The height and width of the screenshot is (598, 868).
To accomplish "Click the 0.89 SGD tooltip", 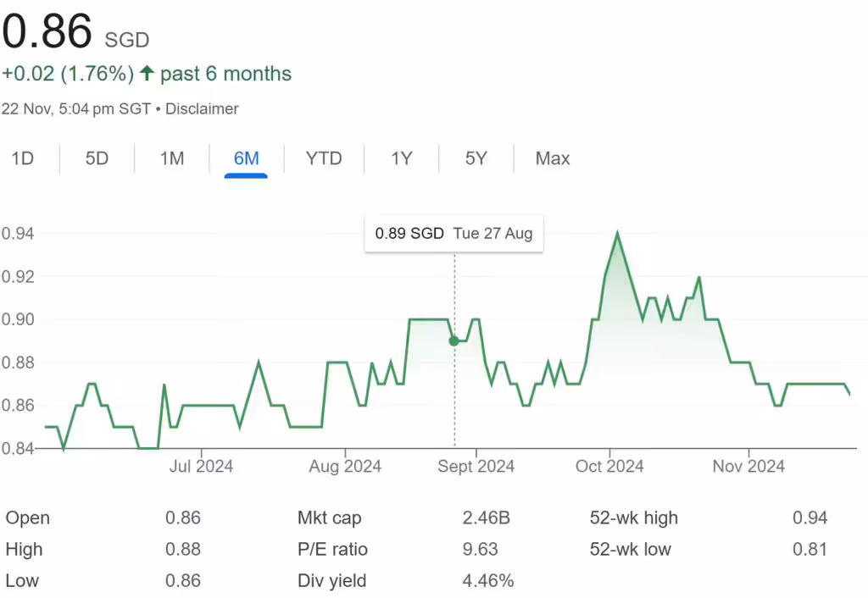I will (453, 233).
